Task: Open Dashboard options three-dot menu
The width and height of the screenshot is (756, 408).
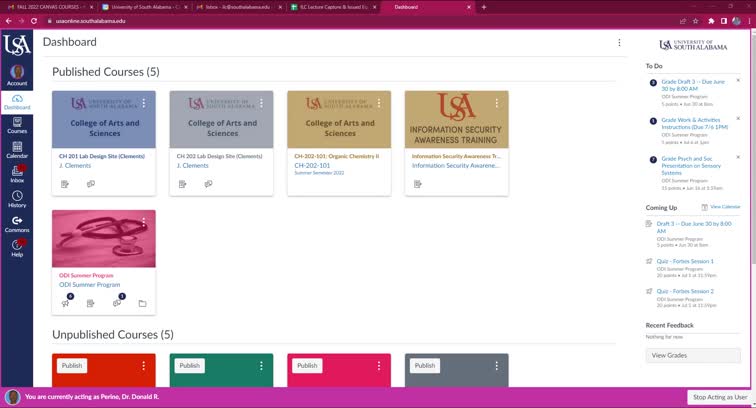Action: [x=619, y=43]
